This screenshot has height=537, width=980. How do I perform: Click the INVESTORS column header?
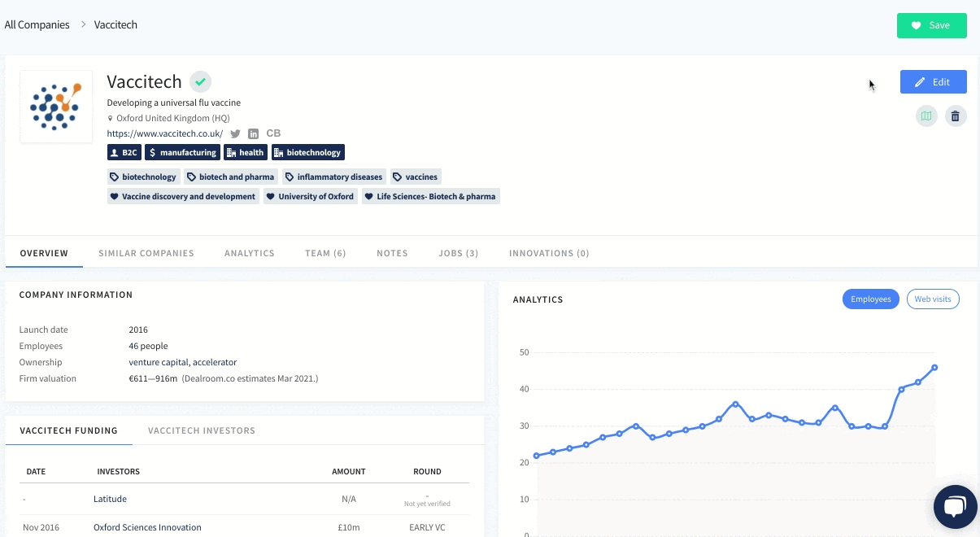tap(118, 471)
